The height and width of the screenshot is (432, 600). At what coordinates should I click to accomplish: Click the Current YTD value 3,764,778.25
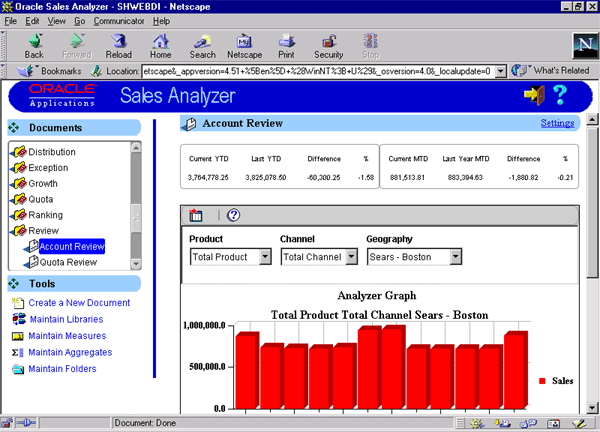click(x=208, y=178)
